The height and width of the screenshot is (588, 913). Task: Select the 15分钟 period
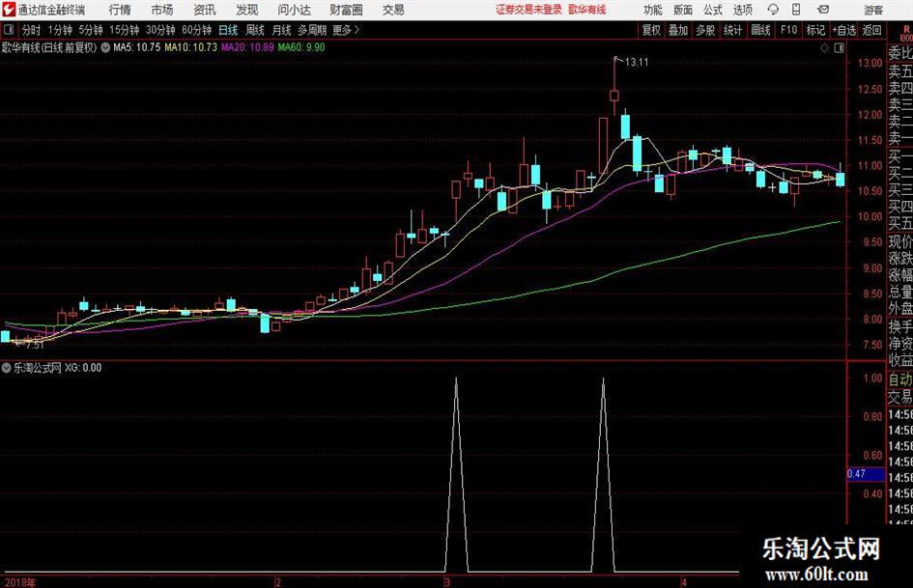[x=125, y=30]
